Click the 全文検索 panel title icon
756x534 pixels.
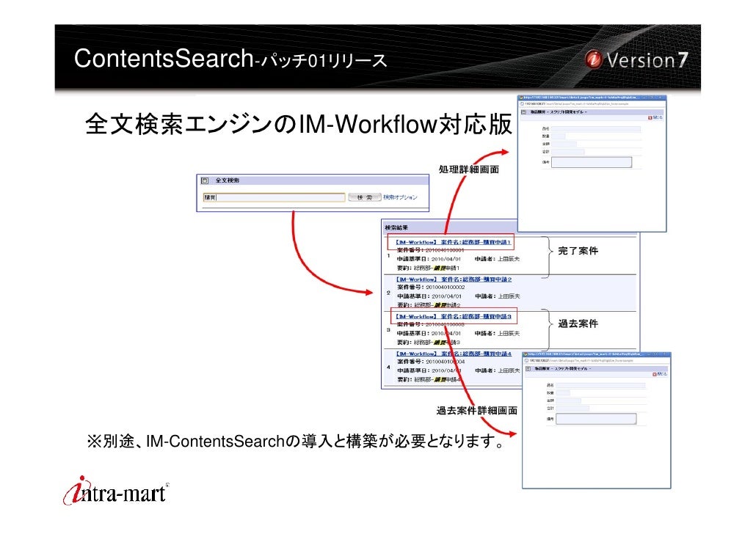pos(205,180)
